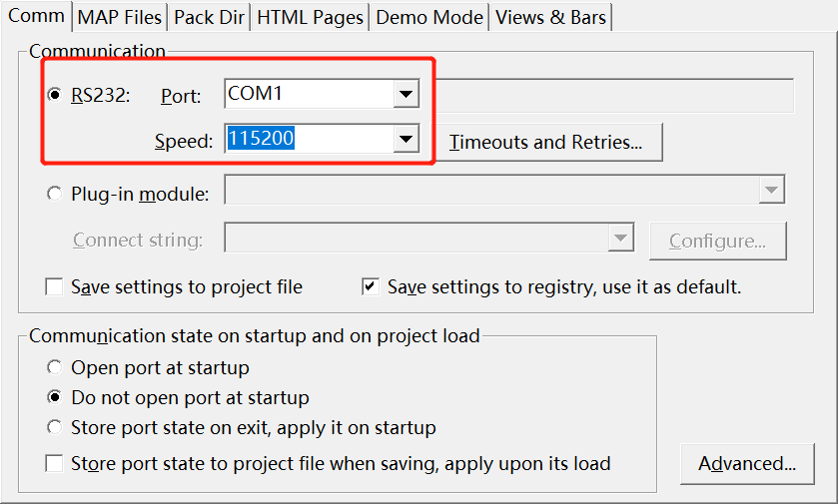Image resolution: width=838 pixels, height=504 pixels.
Task: Choose the Plug-in module radio option
Action: 54,194
